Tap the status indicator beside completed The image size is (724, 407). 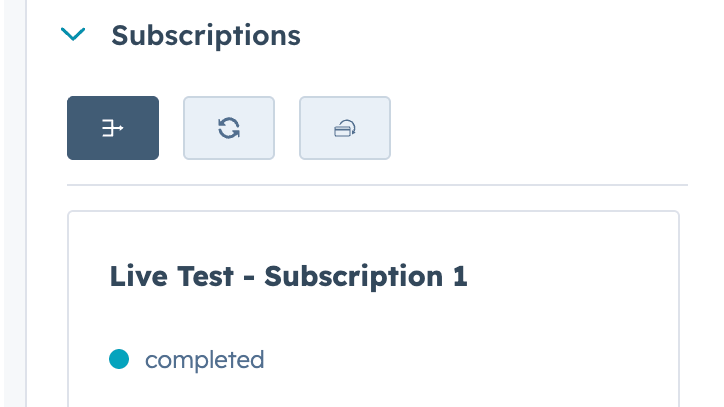(119, 359)
